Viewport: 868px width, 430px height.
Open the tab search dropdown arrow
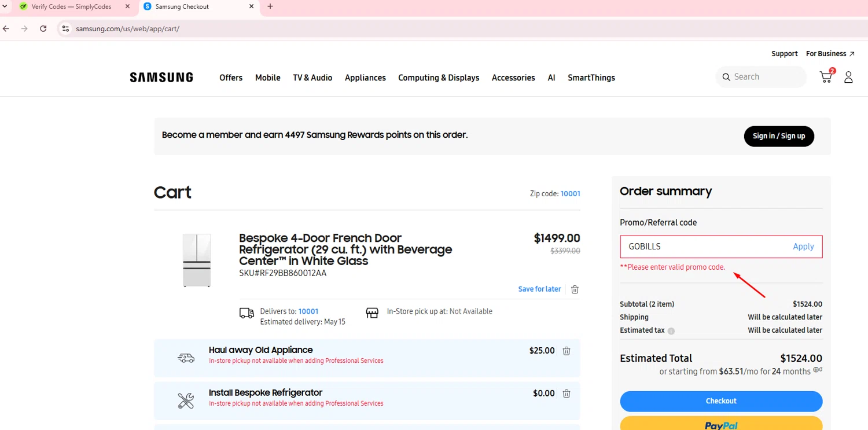click(x=5, y=6)
